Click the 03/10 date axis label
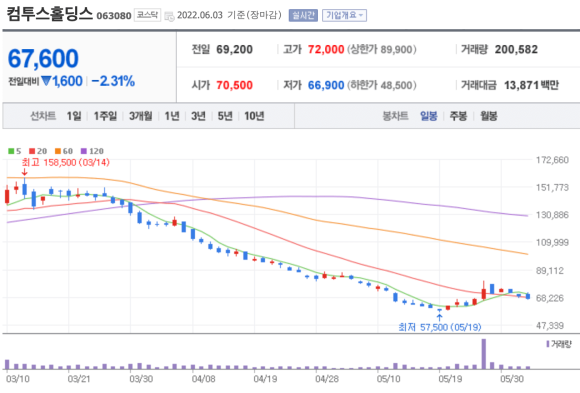The height and width of the screenshot is (393, 580). [x=18, y=379]
